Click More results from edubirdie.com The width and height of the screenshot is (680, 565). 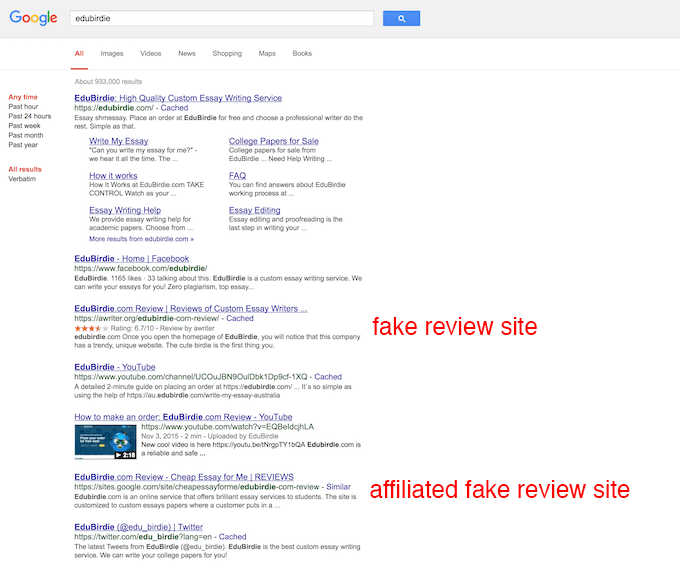141,239
